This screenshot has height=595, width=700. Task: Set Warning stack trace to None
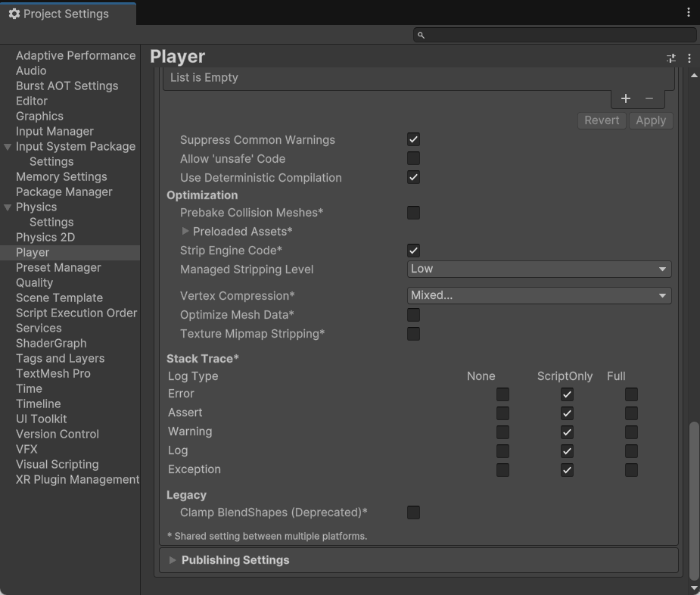click(502, 432)
